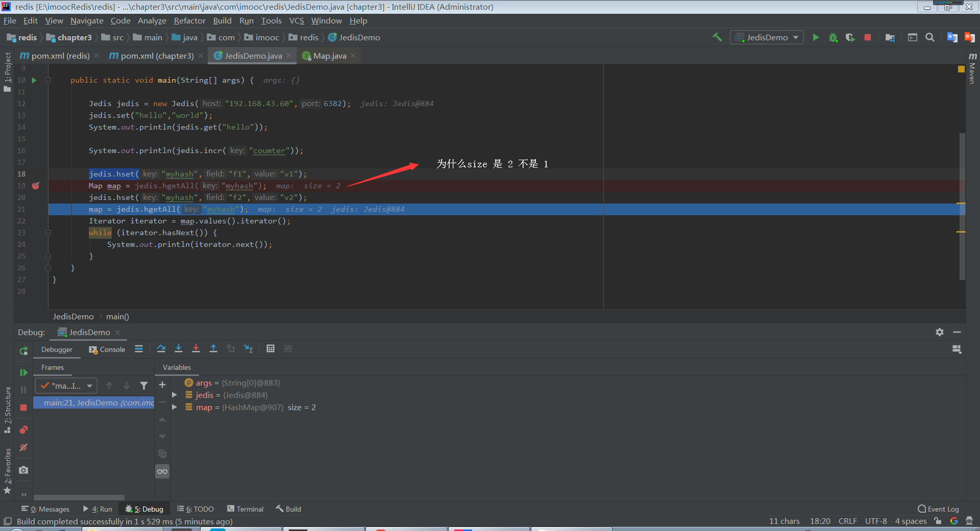This screenshot has width=980, height=531.
Task: Open 4 spaces indent selector
Action: (x=911, y=521)
